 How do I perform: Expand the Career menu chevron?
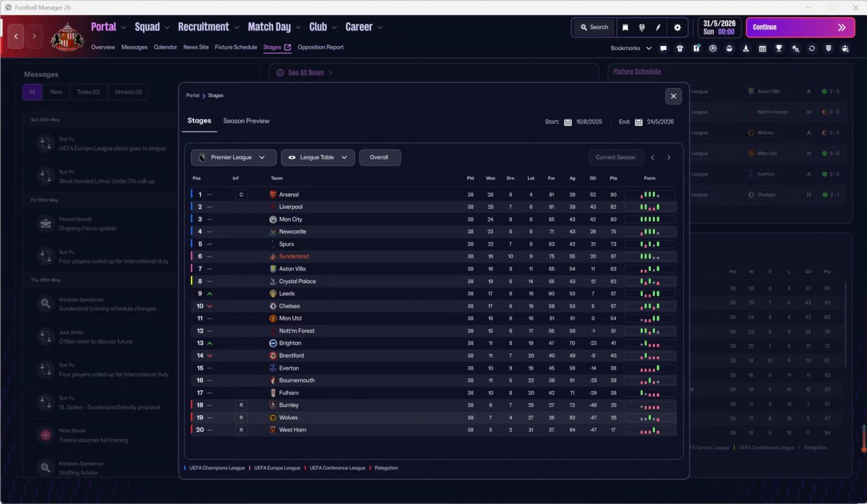point(380,28)
